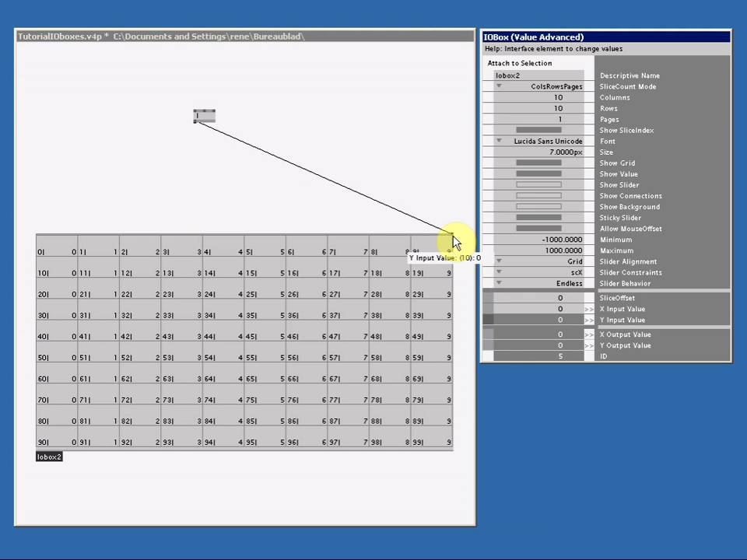Click the Attach to Selection option
This screenshot has height=560, width=747.
pos(520,63)
